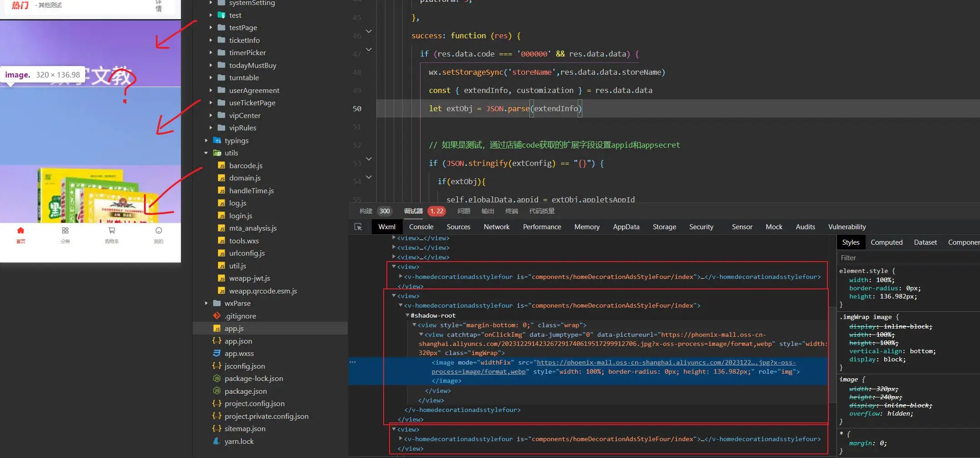This screenshot has height=458, width=980.
Task: Collapse the #shadow-root node triangle
Action: (x=407, y=315)
